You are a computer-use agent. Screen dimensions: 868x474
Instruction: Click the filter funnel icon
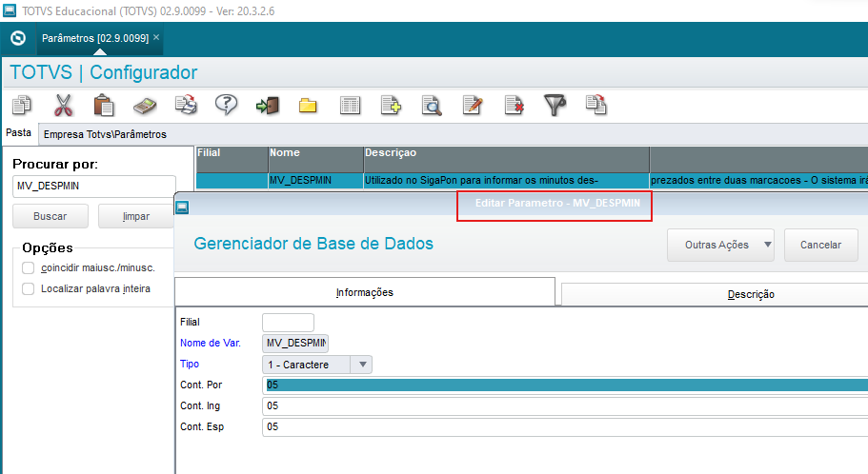pos(555,105)
